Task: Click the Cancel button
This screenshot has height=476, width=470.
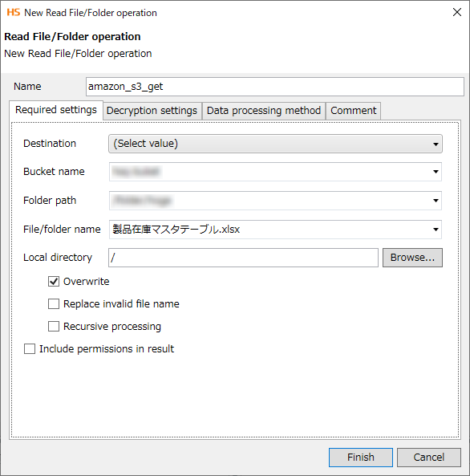Action: click(x=429, y=458)
